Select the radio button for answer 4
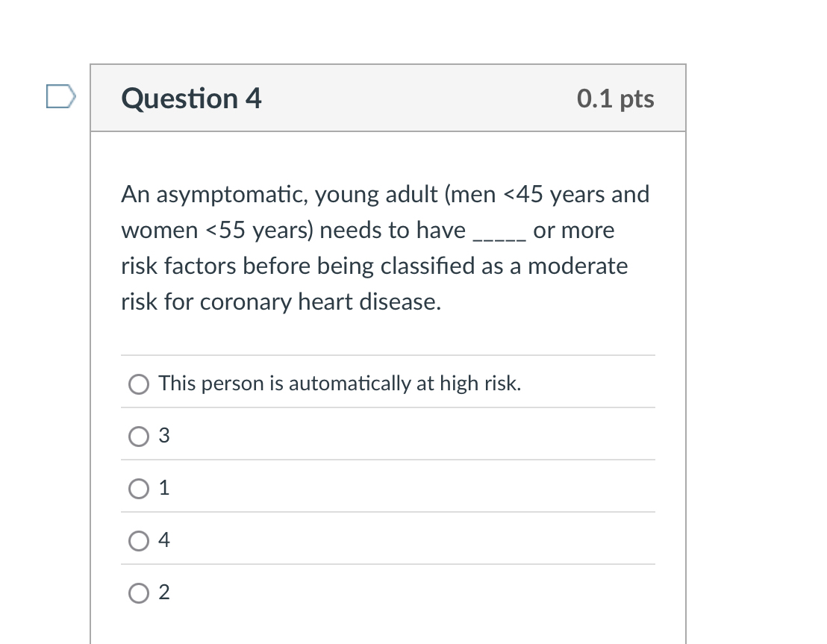This screenshot has height=644, width=827. point(139,540)
